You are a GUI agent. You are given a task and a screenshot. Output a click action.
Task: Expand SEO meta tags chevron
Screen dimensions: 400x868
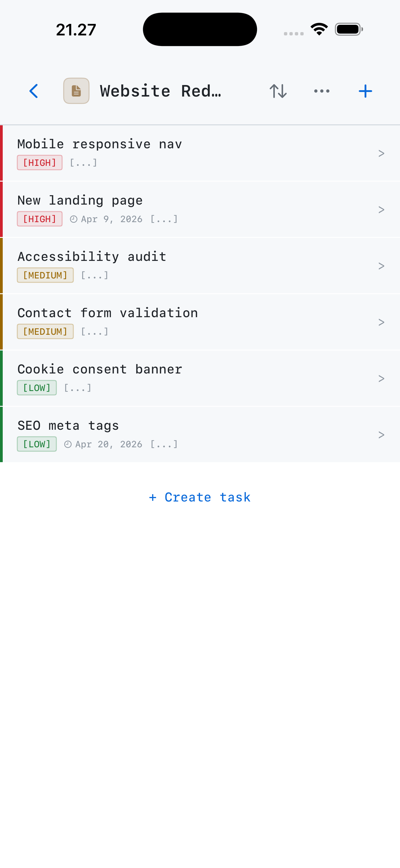point(381,435)
